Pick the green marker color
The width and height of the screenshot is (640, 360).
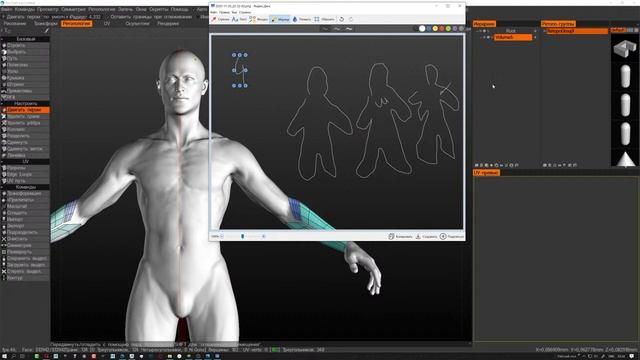point(448,29)
